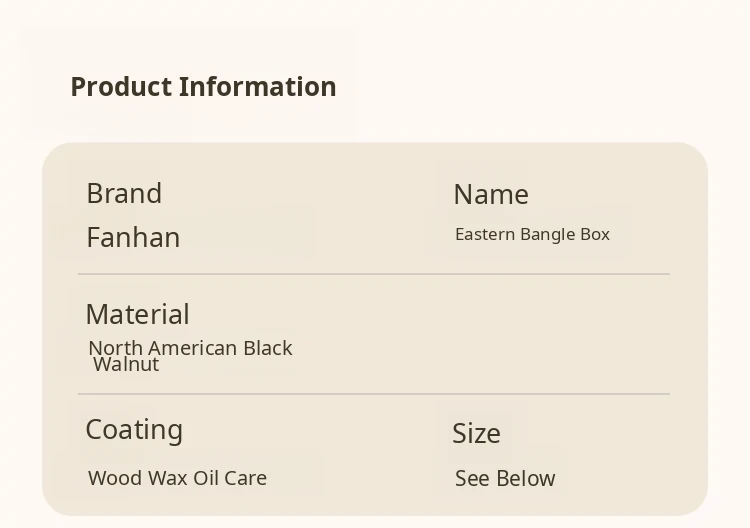
Task: Click the North American Black text line
Action: [x=190, y=347]
